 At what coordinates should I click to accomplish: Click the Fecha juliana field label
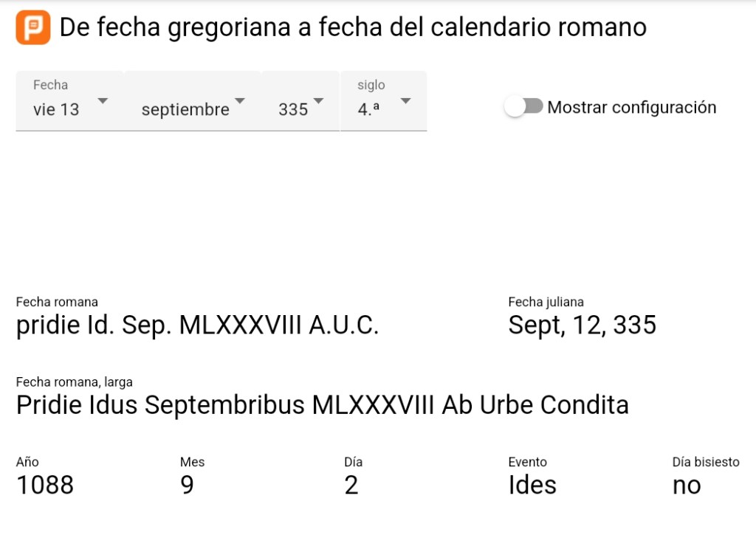[x=546, y=302]
